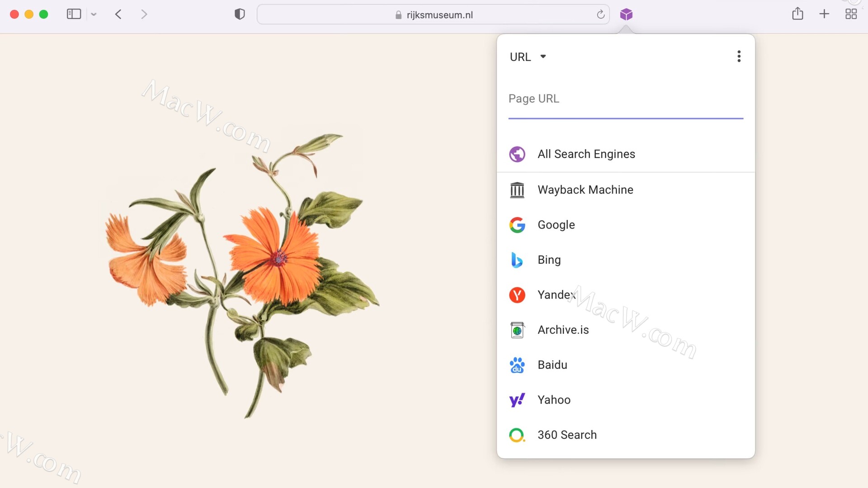
Task: Click the Google G logo
Action: tap(517, 225)
